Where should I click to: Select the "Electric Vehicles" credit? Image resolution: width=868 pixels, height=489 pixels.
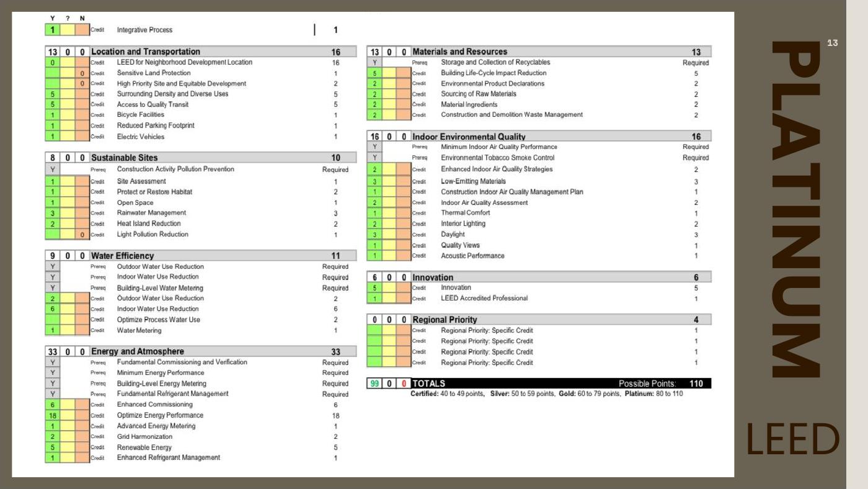(x=141, y=137)
